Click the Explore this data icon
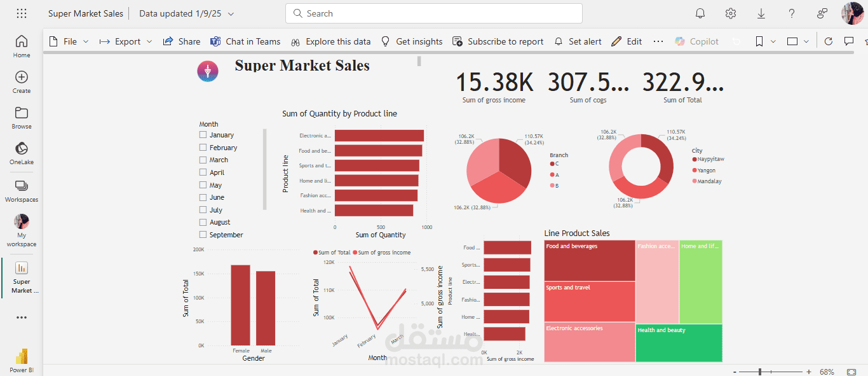The image size is (868, 376). (295, 41)
